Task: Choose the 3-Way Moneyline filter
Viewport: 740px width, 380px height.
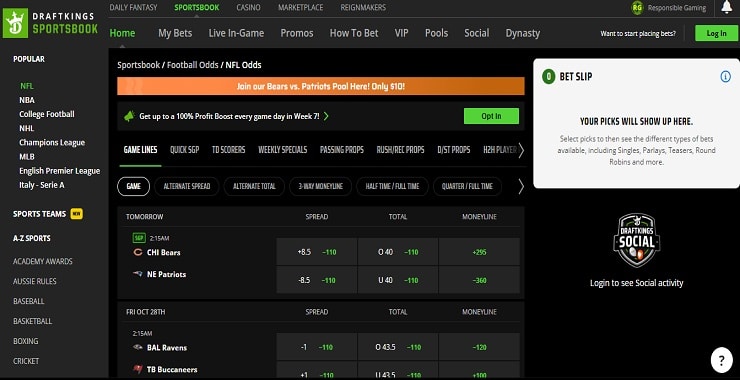Action: tap(321, 186)
